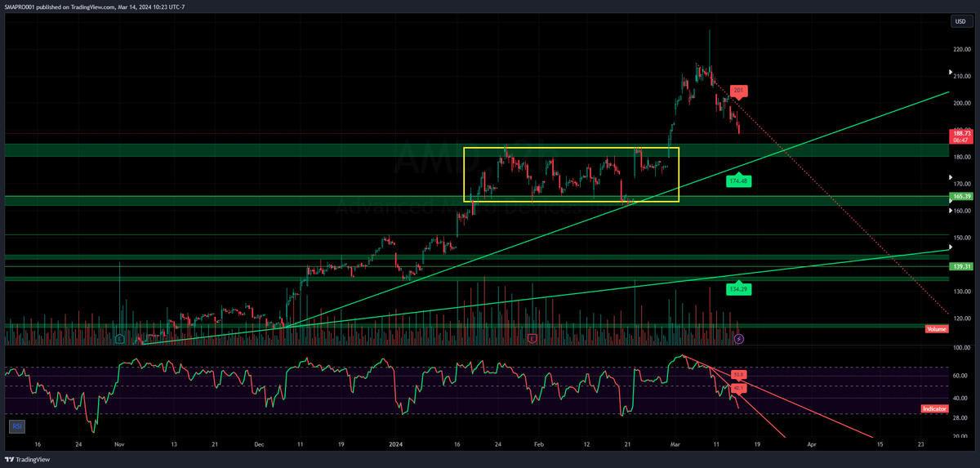Click the red Volume label
The width and height of the screenshot is (980, 468).
click(936, 328)
